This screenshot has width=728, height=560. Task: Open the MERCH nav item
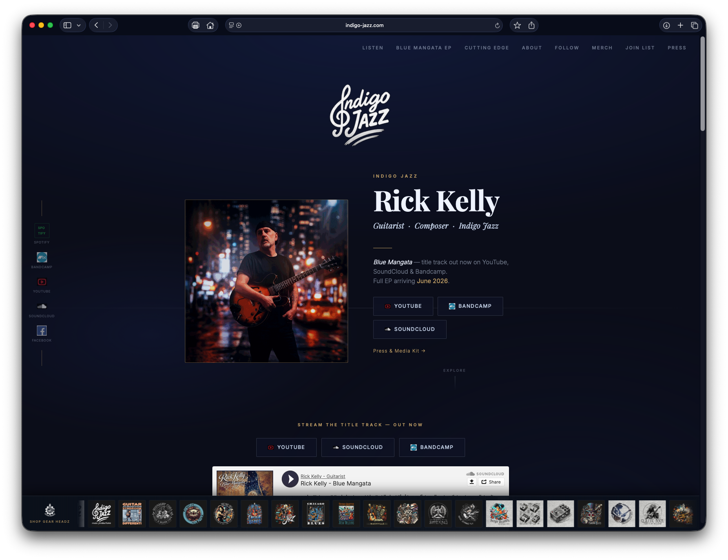[x=602, y=48]
